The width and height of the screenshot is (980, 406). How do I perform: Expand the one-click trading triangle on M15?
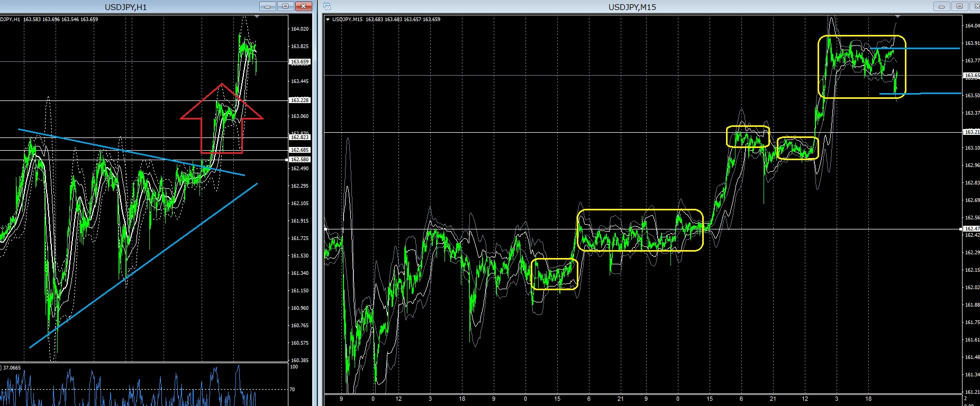pos(328,20)
